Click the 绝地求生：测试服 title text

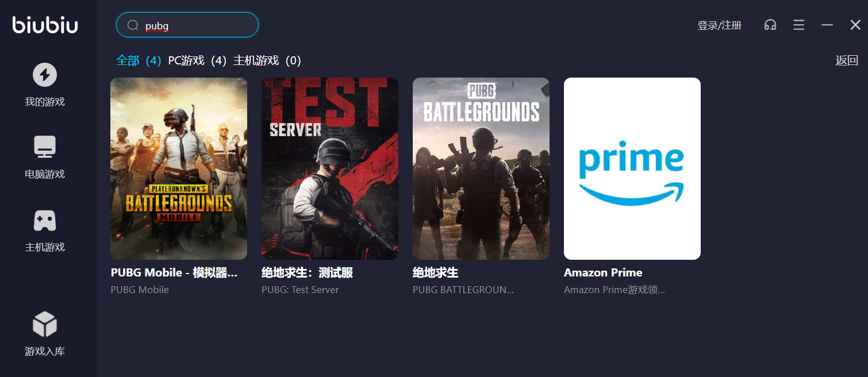307,272
